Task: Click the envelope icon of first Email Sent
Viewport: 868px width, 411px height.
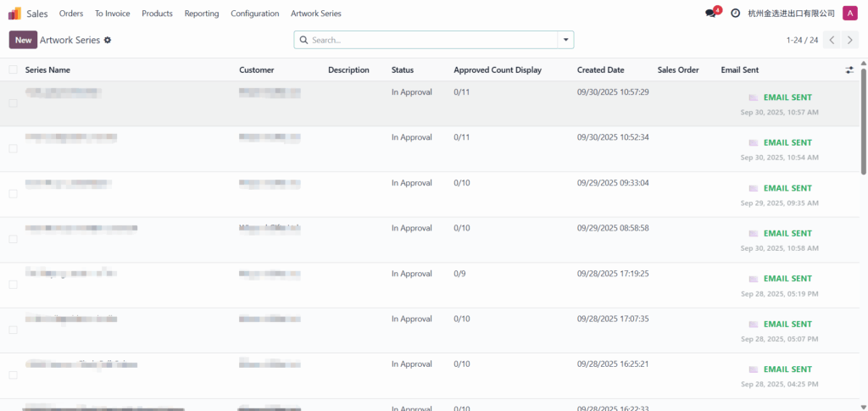Action: click(753, 97)
